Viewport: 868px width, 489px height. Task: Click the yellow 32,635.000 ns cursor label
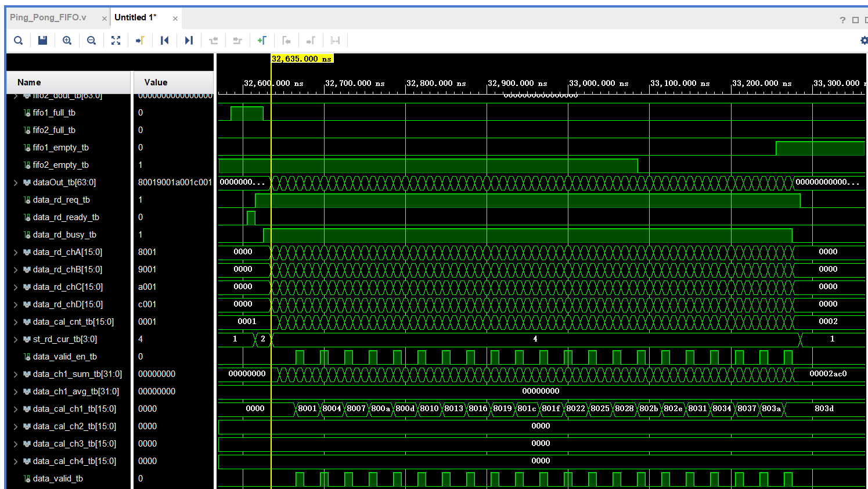pos(302,59)
